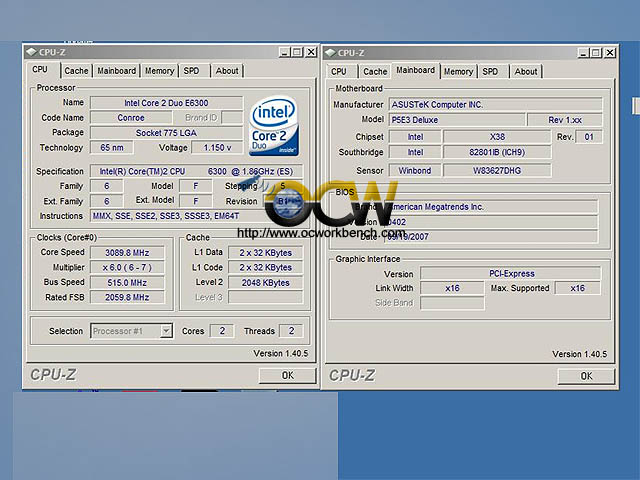Switch to CPU tab in right CPU-Z window
The height and width of the screenshot is (480, 640).
click(x=339, y=72)
